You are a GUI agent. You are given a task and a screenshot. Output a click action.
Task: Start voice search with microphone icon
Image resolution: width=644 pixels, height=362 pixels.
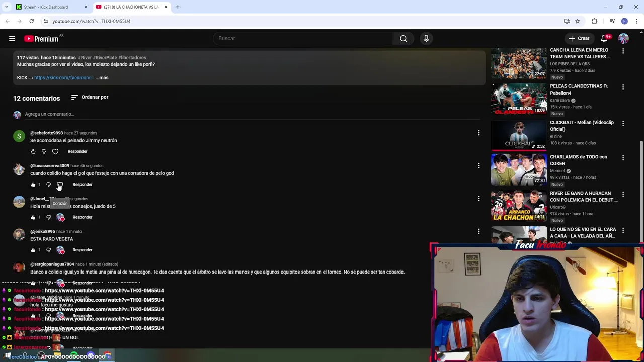tap(426, 39)
